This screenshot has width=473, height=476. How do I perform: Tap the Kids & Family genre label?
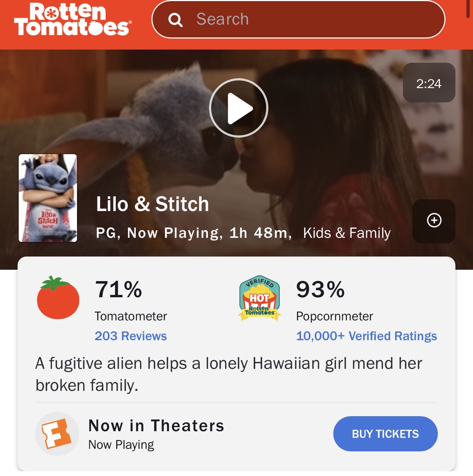pos(347,233)
